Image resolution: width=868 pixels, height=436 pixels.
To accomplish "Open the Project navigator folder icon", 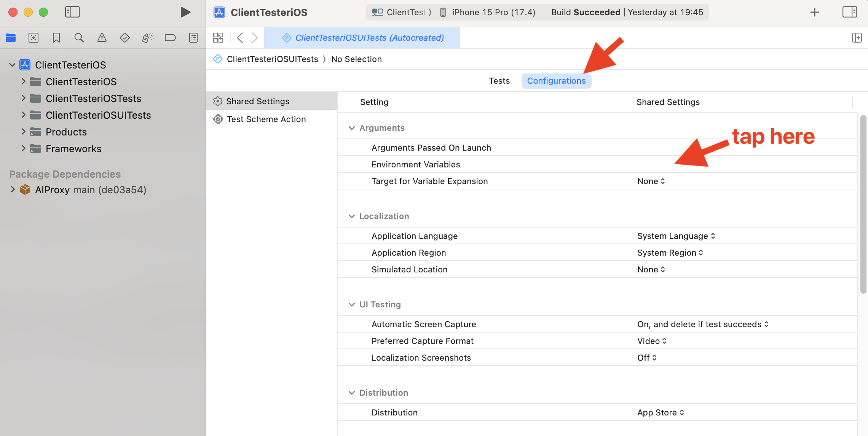I will coord(11,38).
